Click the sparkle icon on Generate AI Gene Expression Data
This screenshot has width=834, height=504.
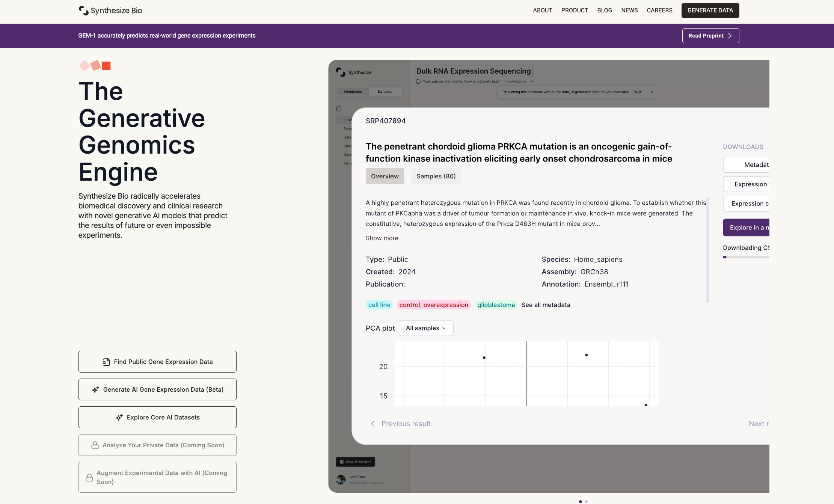tap(95, 389)
